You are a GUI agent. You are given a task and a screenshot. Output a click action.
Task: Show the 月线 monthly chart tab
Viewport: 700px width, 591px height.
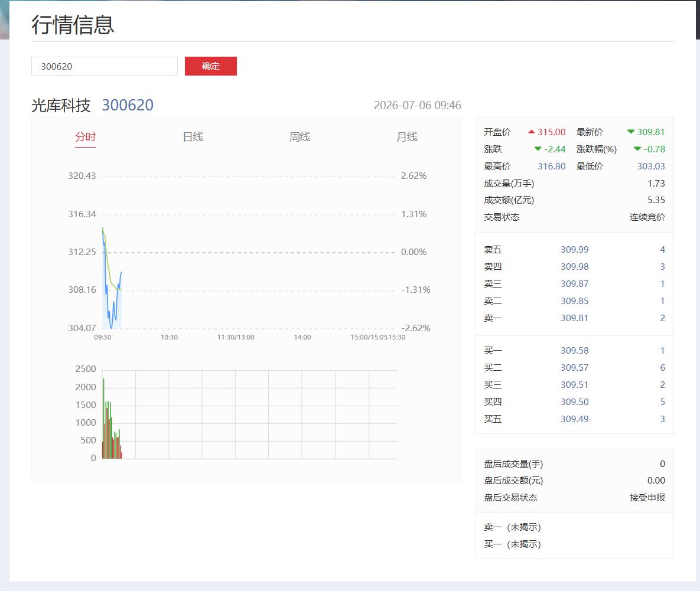pyautogui.click(x=406, y=137)
